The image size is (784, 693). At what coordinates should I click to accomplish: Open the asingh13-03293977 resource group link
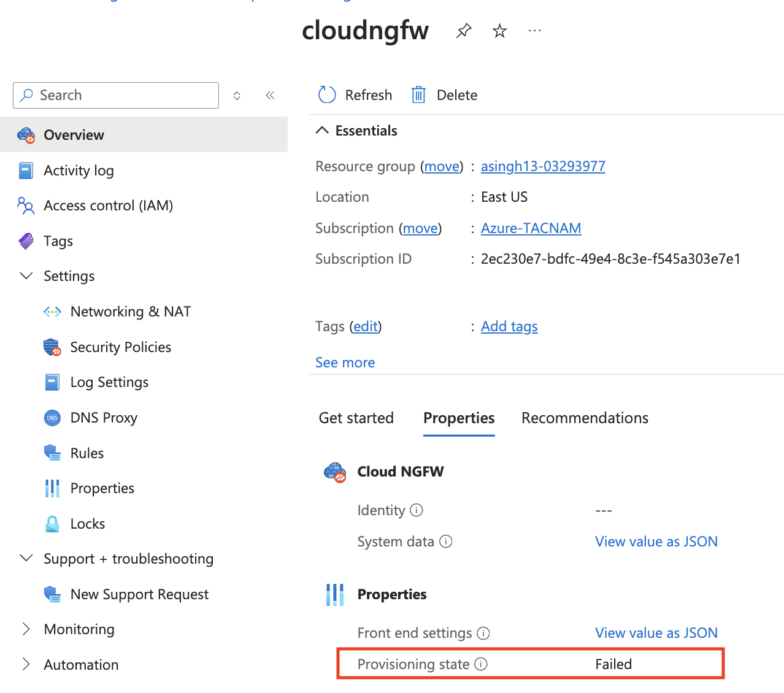point(543,166)
